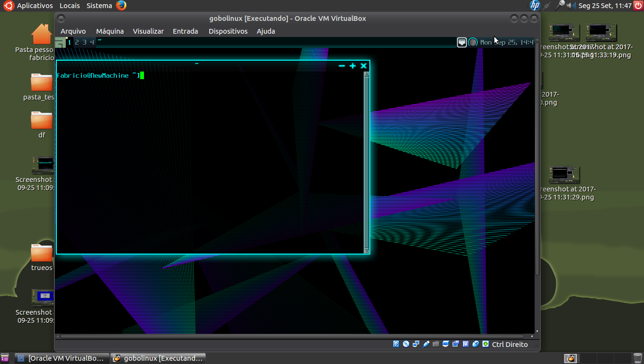The width and height of the screenshot is (644, 364).
Task: Click the USB devices status icon
Action: (x=426, y=344)
